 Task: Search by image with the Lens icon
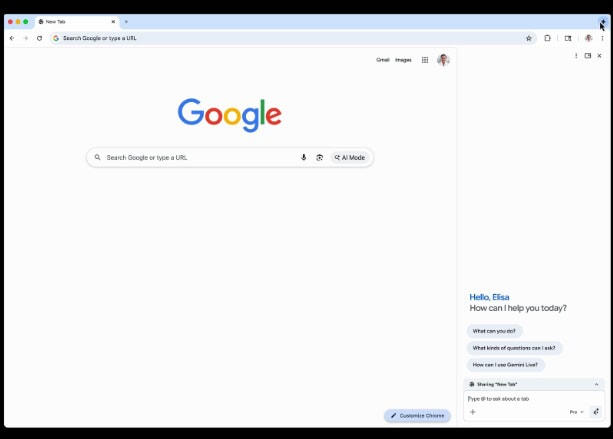(320, 157)
